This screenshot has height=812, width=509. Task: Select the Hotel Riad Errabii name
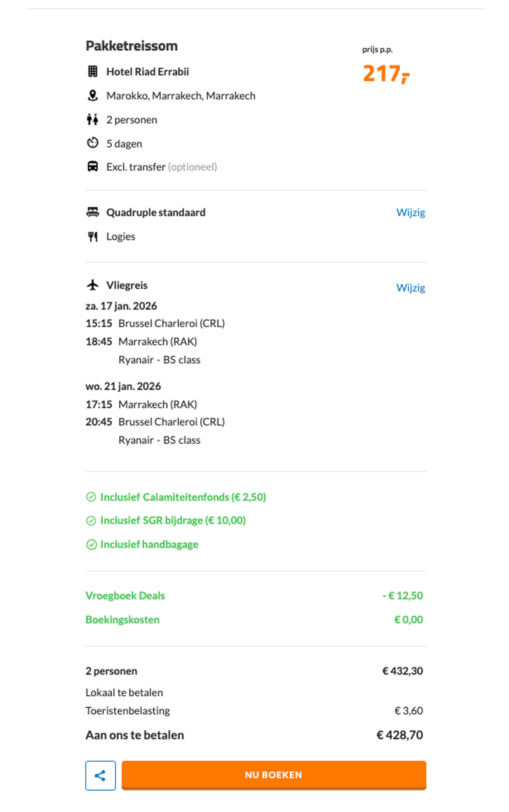pos(147,72)
